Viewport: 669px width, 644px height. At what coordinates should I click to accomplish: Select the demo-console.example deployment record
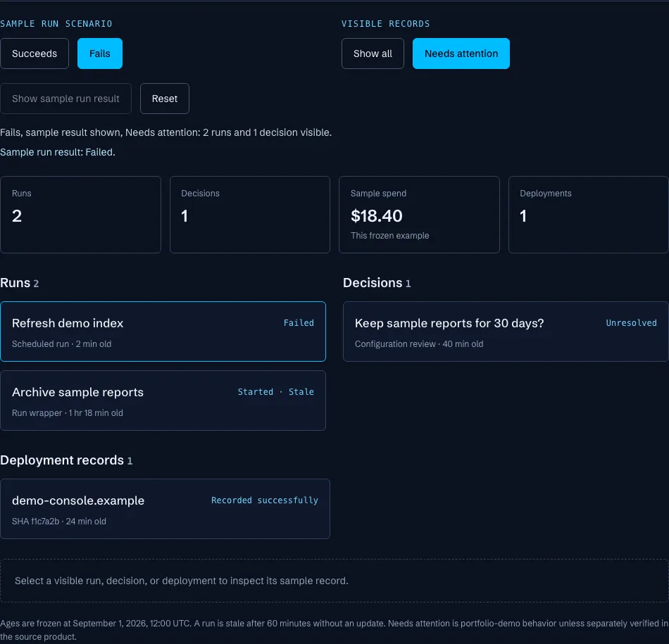pos(165,509)
